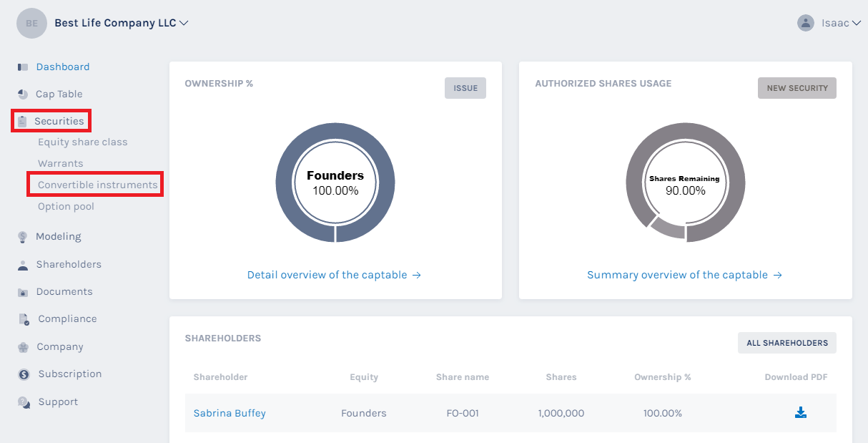Open the Subscription page
This screenshot has height=443, width=868.
70,374
